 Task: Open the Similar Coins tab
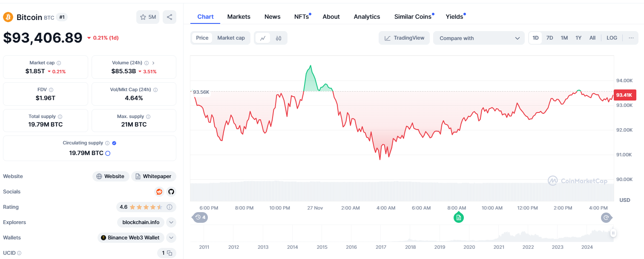click(x=414, y=17)
